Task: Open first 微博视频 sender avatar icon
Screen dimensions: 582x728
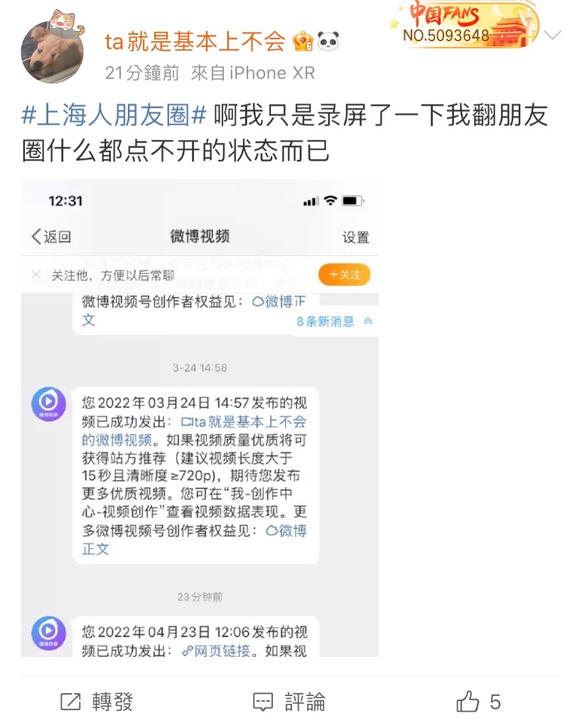Action: [48, 404]
